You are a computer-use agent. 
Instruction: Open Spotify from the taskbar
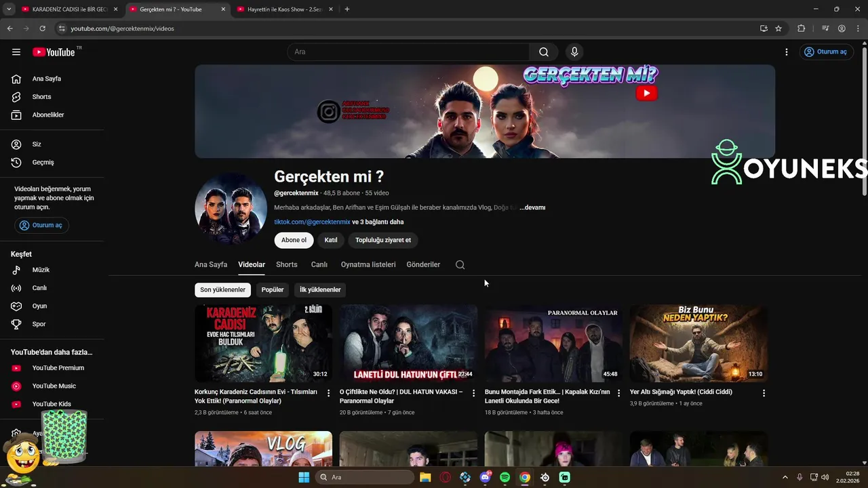(505, 477)
